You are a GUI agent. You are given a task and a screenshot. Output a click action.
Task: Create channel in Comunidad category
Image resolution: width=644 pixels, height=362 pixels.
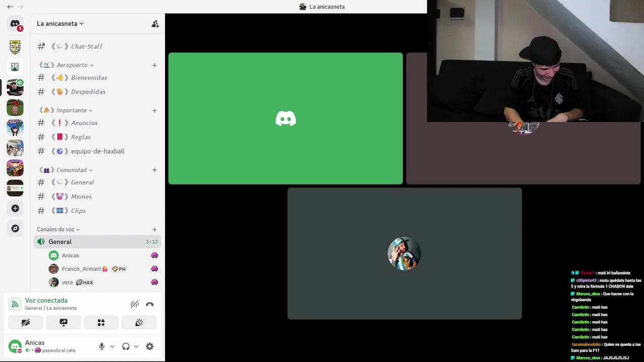pyautogui.click(x=154, y=170)
